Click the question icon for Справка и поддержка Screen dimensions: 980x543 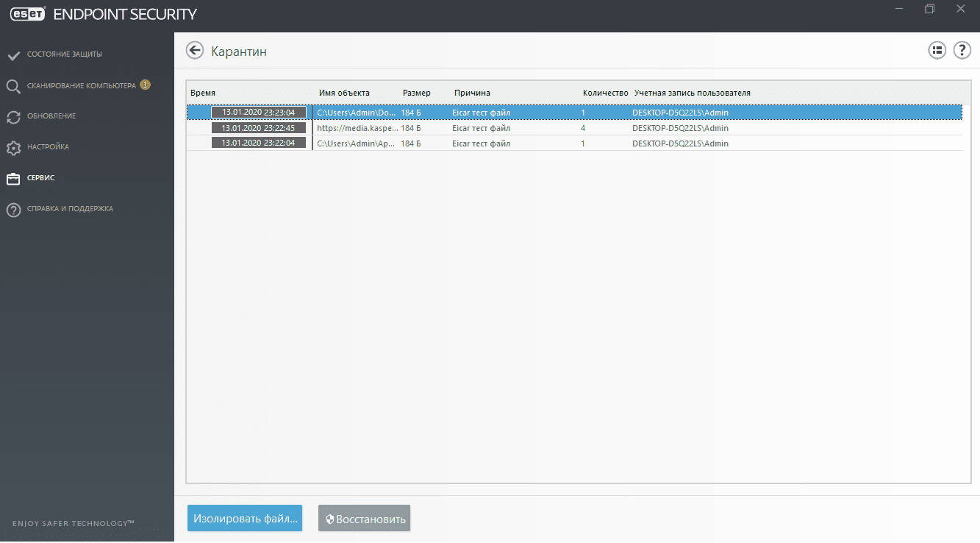[x=13, y=210]
